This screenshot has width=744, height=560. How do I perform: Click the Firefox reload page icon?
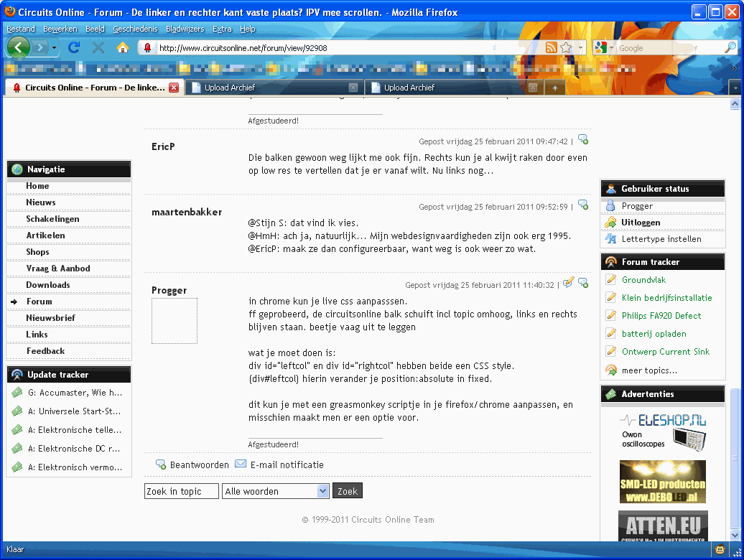click(73, 47)
